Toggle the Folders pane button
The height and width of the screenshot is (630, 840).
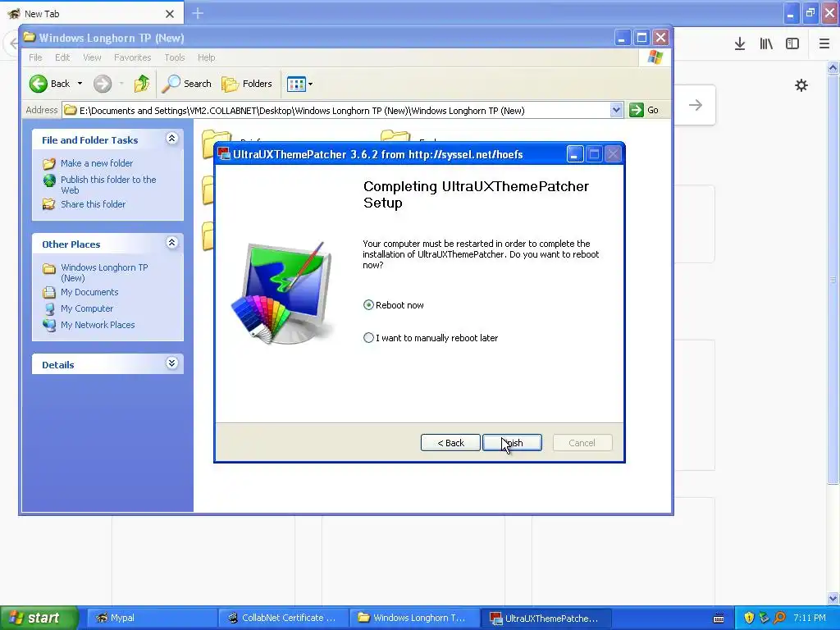247,84
